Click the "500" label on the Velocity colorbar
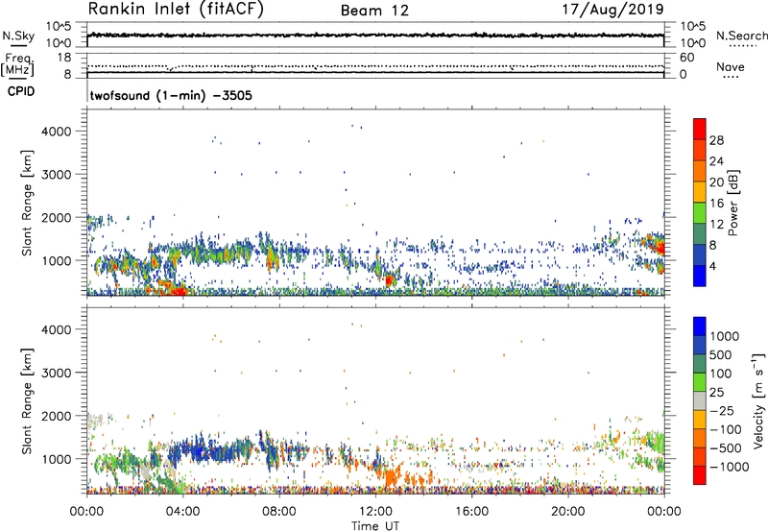 coord(721,354)
